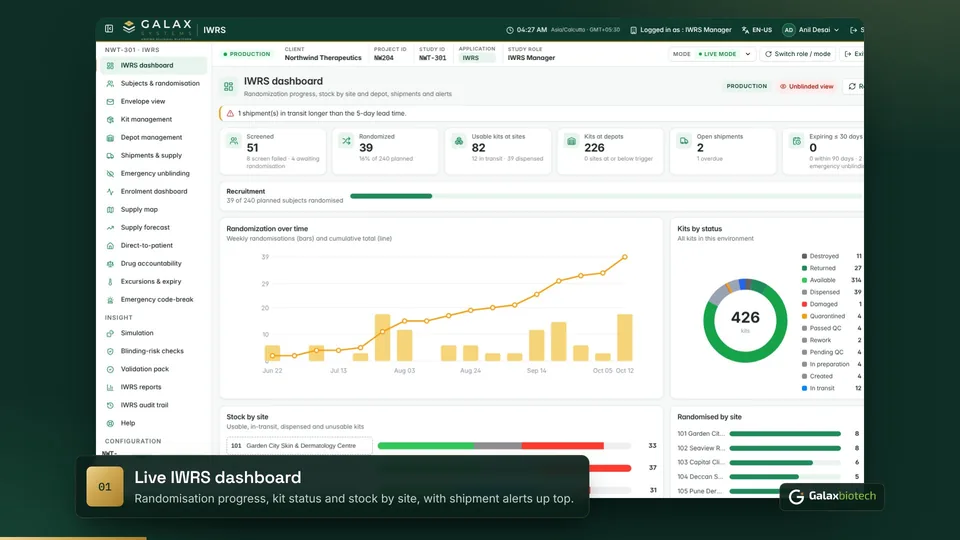Select 101 Garden City Skin & Dermatology Centre
Screen dimensions: 960x540
coord(299,446)
